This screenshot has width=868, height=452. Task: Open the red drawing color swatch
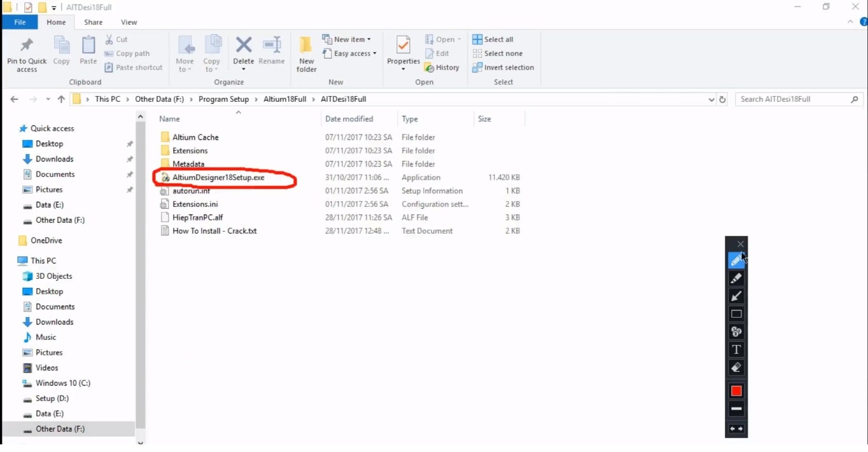[736, 391]
